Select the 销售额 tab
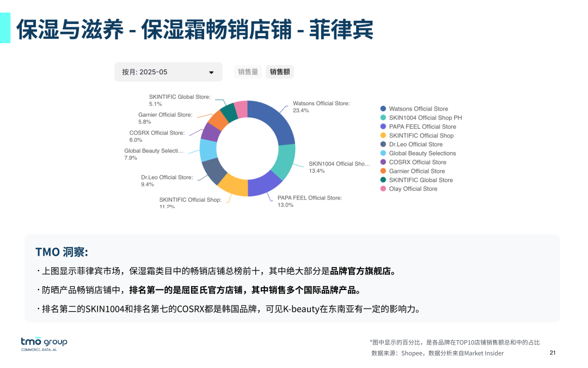The image size is (588, 368). click(280, 72)
